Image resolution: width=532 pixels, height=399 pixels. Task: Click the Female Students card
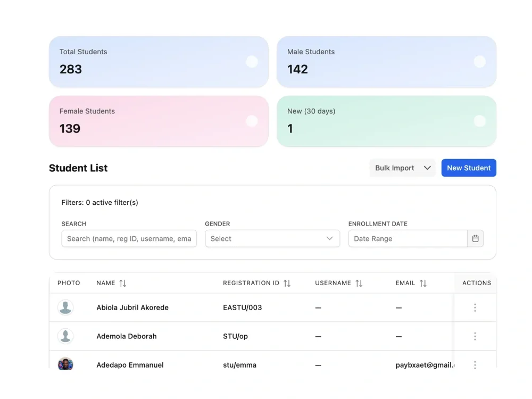(x=159, y=121)
